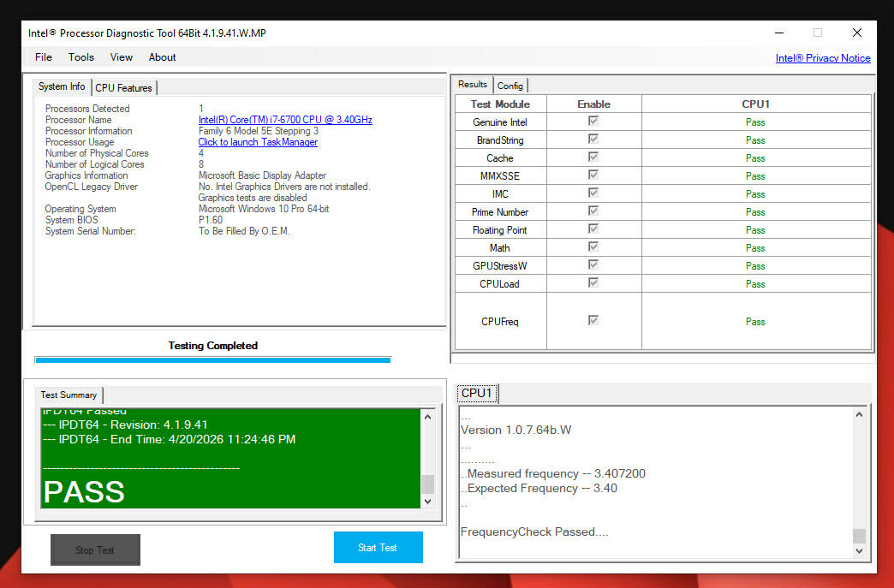Select the Test Summary tab

tap(69, 395)
